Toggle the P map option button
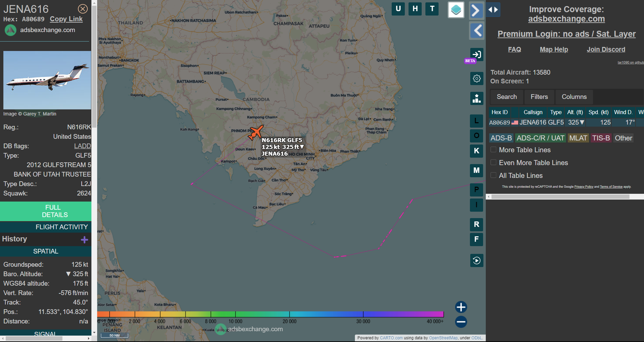Screen dimensions: 644x342 [476, 190]
